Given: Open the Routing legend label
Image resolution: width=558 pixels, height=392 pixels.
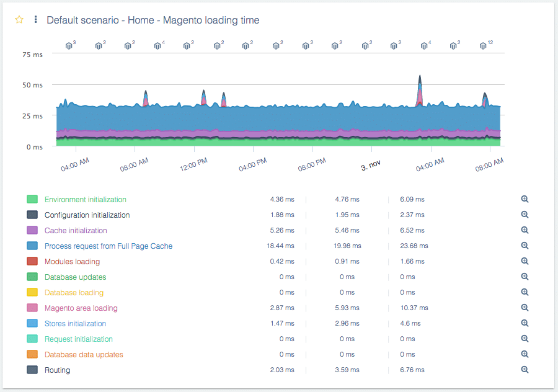Looking at the screenshot, I should [57, 370].
